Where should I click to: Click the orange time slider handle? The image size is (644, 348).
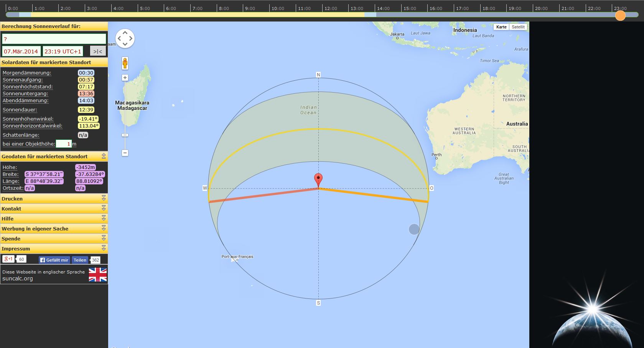pyautogui.click(x=620, y=15)
